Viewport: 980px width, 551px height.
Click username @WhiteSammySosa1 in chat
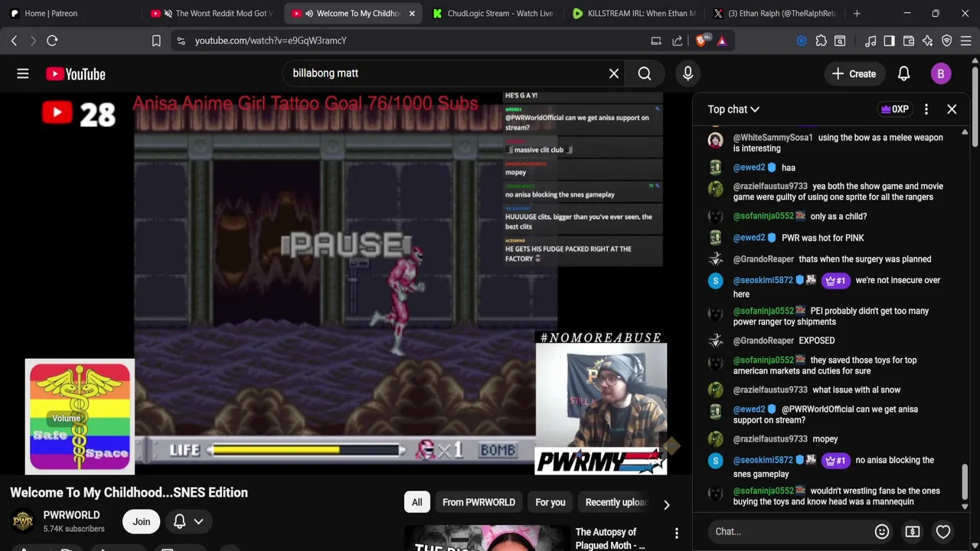[x=773, y=138]
